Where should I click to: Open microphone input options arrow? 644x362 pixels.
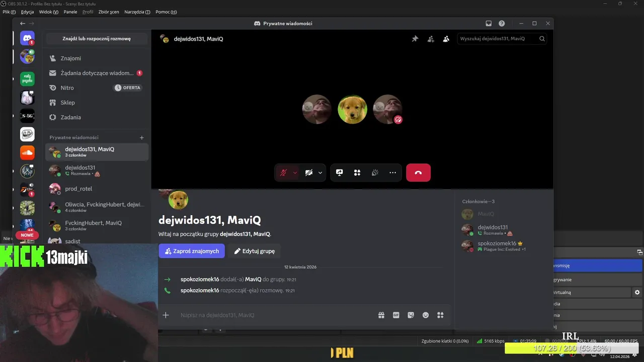click(295, 172)
